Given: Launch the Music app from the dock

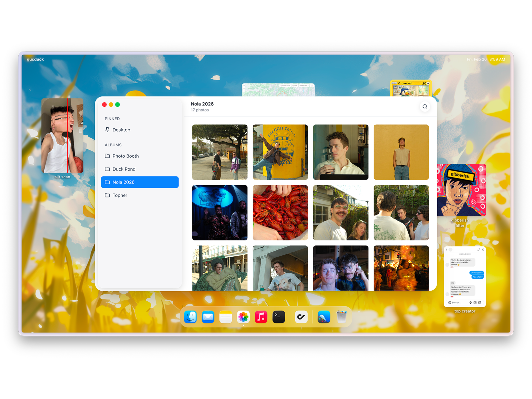Looking at the screenshot, I should coord(261,317).
